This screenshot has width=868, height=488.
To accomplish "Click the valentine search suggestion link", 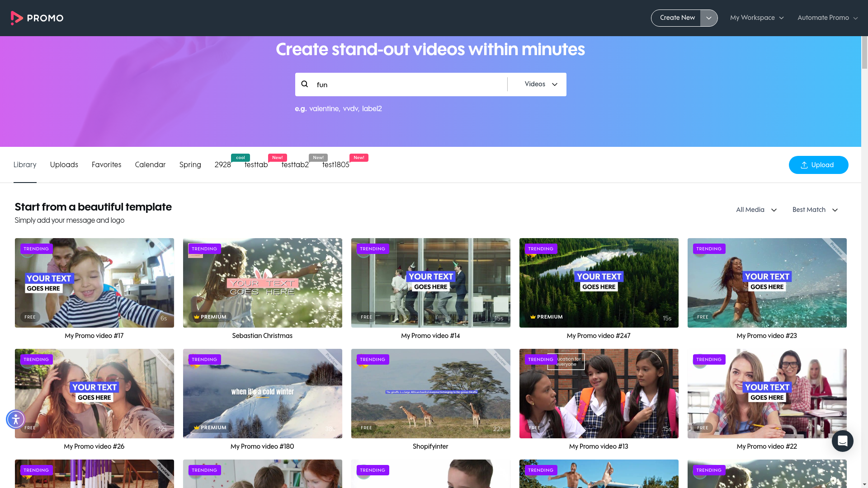I will tap(324, 109).
